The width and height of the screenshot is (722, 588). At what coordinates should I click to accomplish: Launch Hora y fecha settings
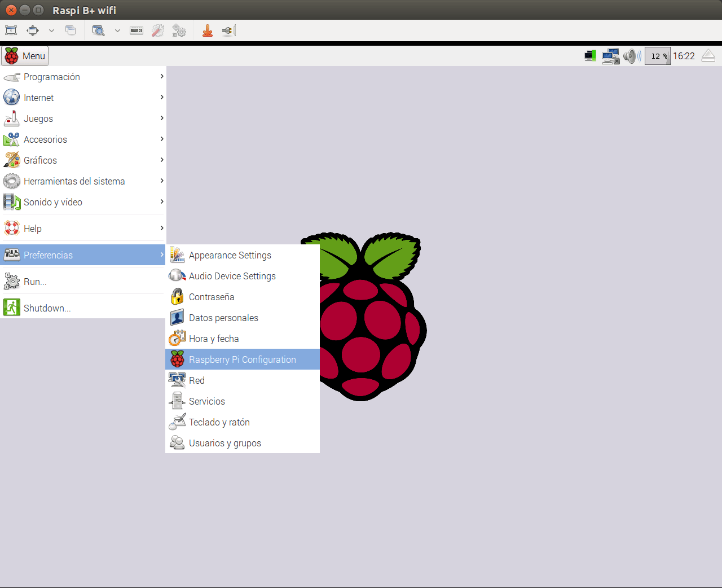214,338
